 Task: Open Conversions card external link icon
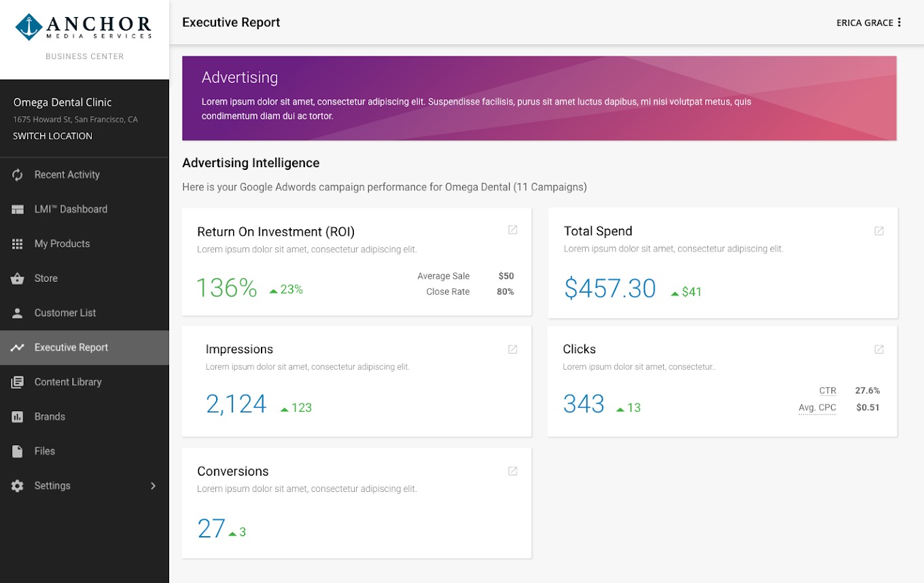click(513, 471)
